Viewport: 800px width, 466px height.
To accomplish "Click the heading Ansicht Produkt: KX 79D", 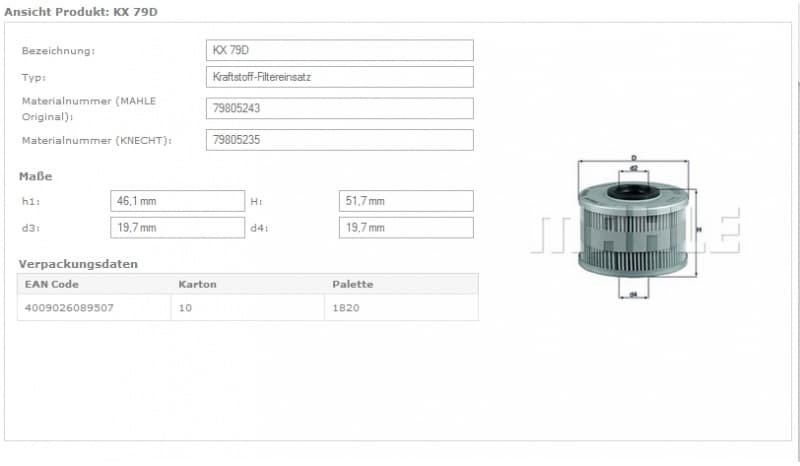I will point(81,12).
